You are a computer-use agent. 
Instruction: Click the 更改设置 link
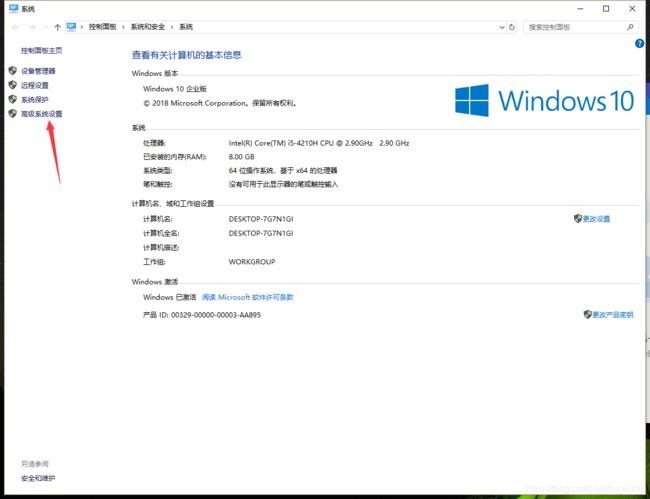click(597, 219)
